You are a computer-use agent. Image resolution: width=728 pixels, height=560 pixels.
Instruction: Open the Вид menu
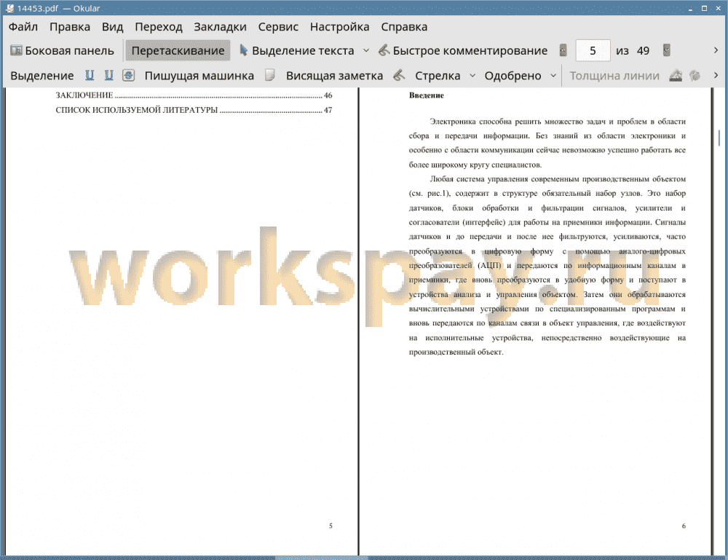[112, 27]
